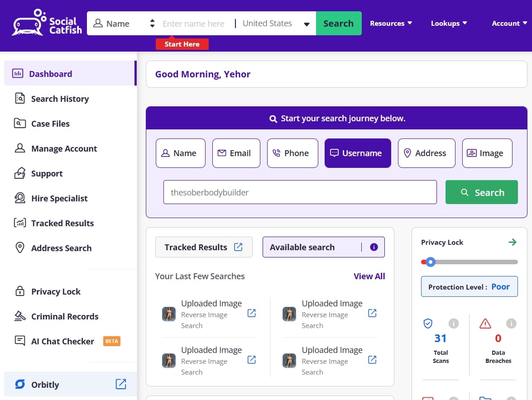Click the Tracked Results sidebar chart icon
This screenshot has width=532, height=400.
click(19, 223)
